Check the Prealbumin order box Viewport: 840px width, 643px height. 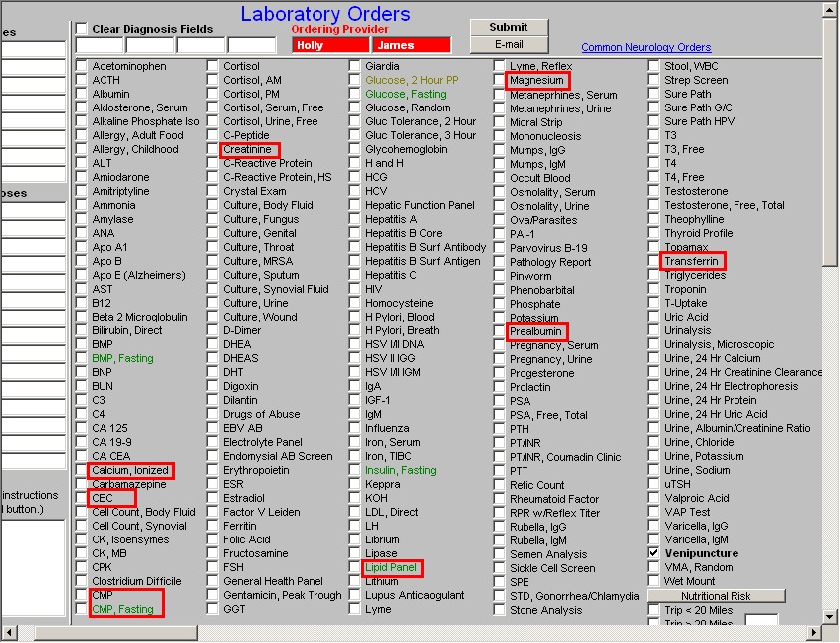coord(499,331)
